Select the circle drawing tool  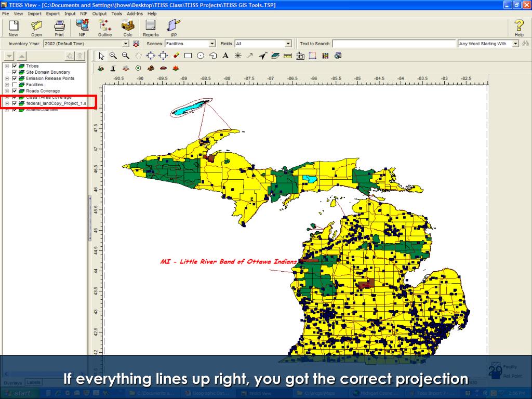pyautogui.click(x=201, y=56)
